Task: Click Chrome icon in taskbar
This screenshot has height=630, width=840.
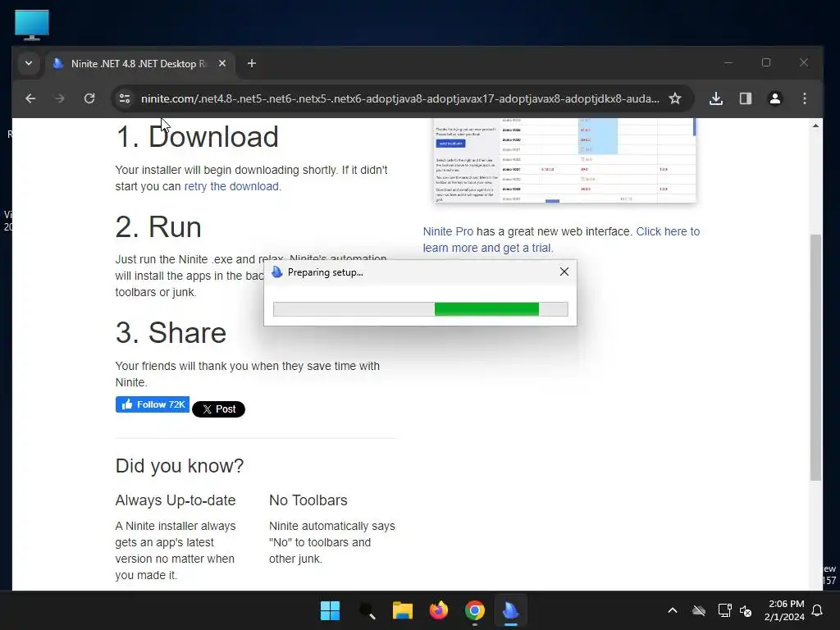Action: coord(475,610)
